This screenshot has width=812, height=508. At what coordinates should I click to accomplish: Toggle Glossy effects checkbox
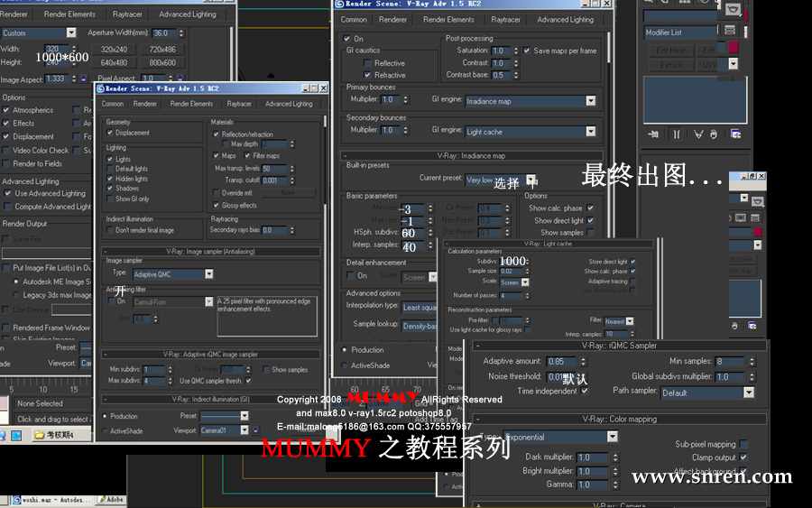tap(216, 206)
